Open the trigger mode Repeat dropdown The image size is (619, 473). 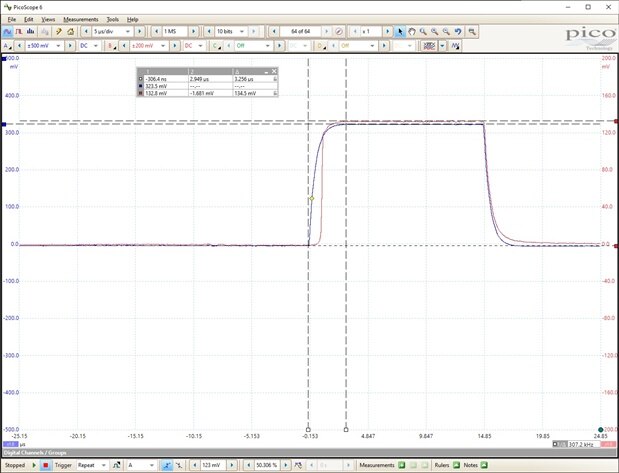[92, 465]
